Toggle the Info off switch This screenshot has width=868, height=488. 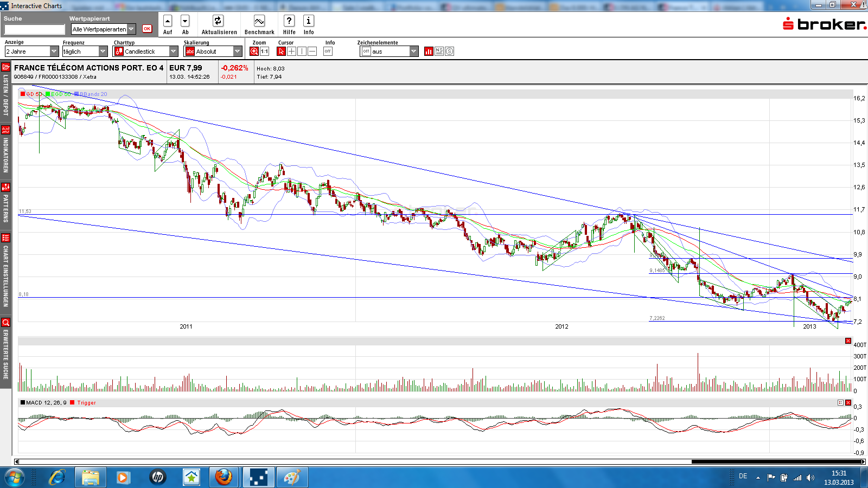click(328, 50)
